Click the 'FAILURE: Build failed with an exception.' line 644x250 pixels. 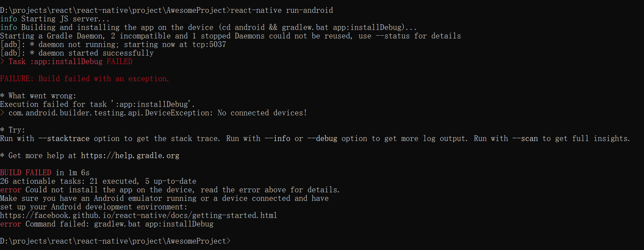click(x=85, y=79)
